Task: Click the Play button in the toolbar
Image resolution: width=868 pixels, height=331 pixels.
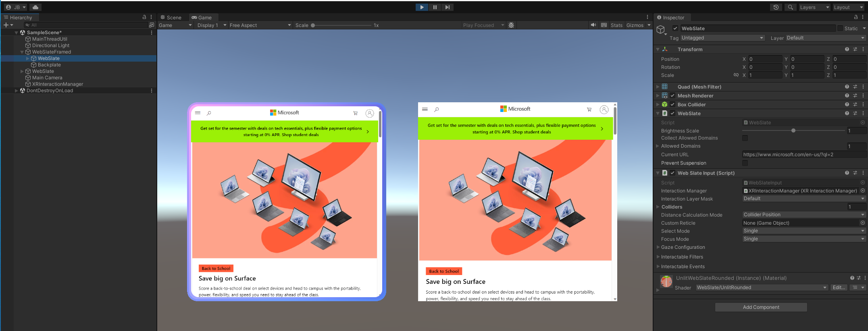Action: pyautogui.click(x=422, y=7)
